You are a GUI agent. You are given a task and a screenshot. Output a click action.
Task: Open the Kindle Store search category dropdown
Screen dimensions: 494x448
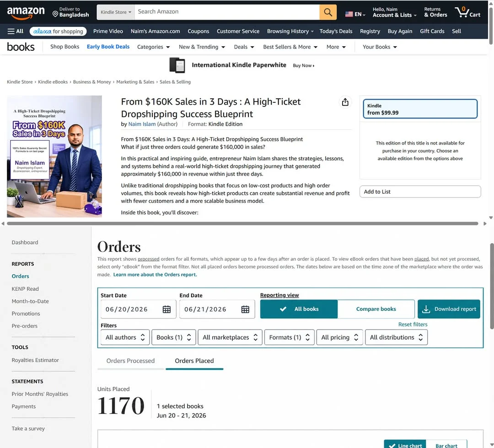116,12
